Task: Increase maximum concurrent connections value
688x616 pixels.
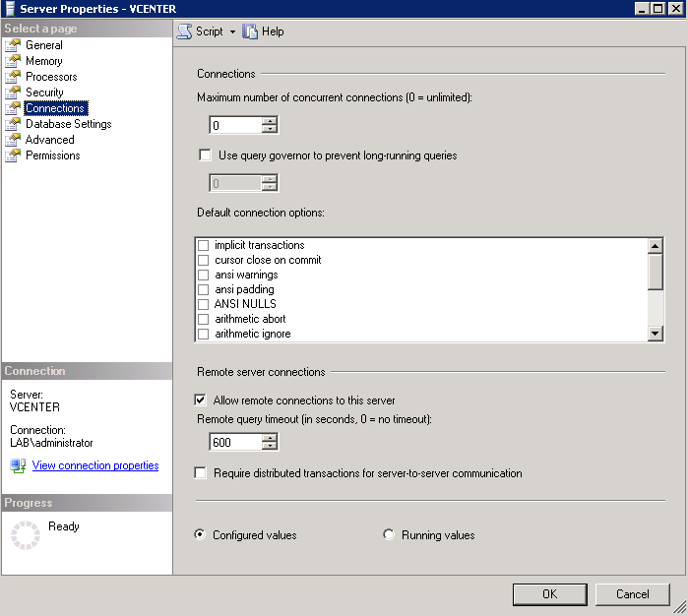Action: click(x=270, y=121)
